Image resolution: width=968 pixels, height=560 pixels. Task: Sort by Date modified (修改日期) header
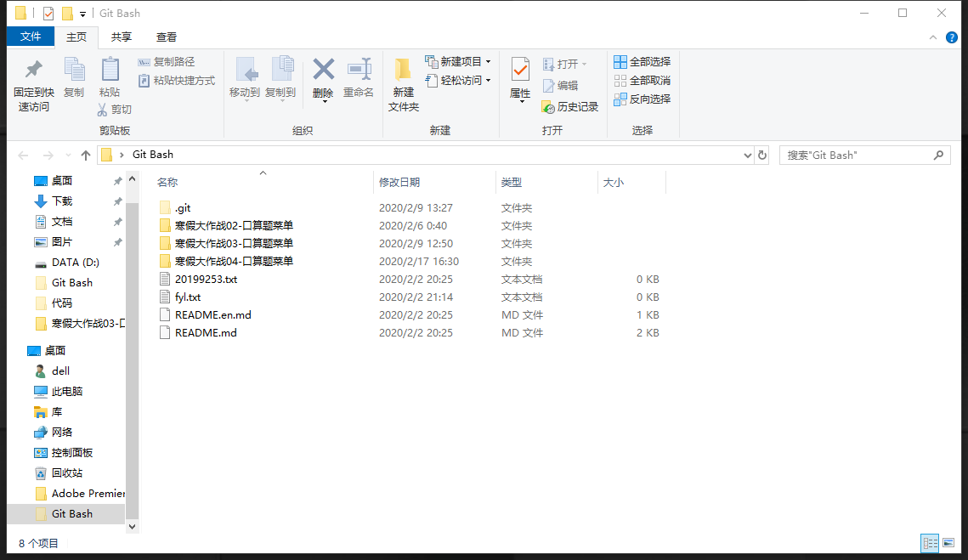coord(399,182)
